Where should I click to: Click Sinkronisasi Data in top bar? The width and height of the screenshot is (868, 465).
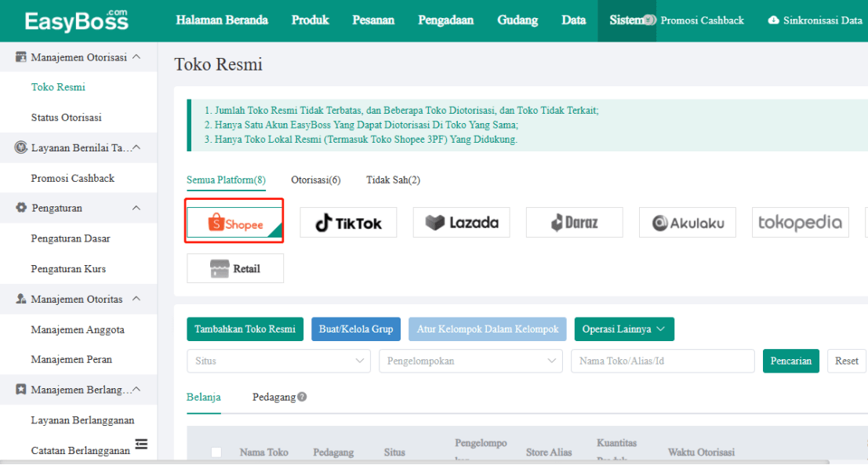823,20
